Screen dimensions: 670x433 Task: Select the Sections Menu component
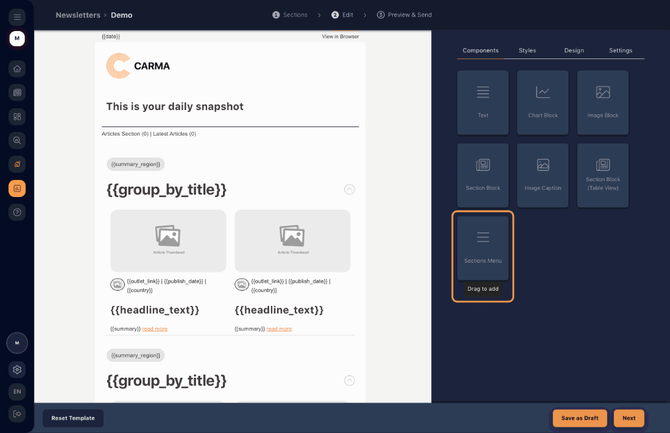click(x=483, y=248)
